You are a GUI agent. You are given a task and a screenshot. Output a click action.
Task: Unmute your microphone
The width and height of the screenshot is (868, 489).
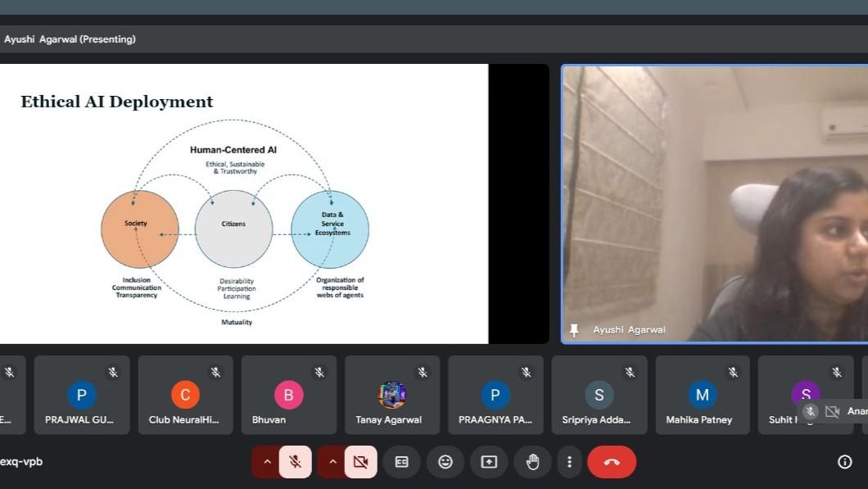[x=296, y=461]
